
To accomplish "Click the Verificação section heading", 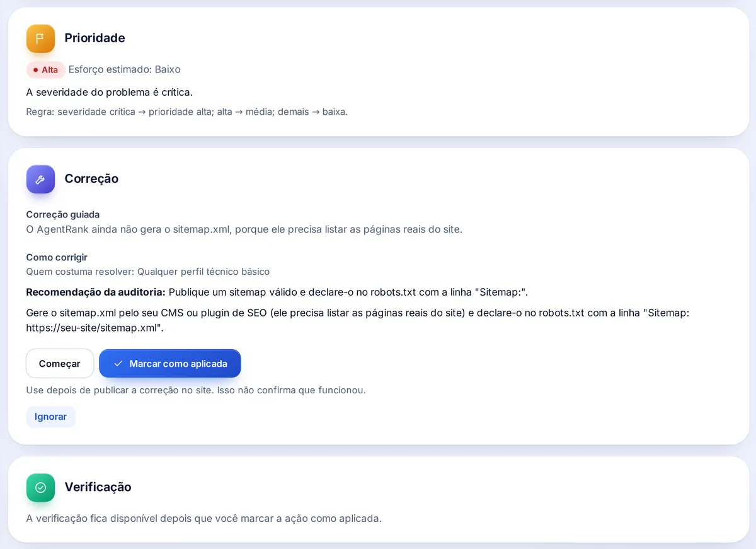I will coord(98,487).
